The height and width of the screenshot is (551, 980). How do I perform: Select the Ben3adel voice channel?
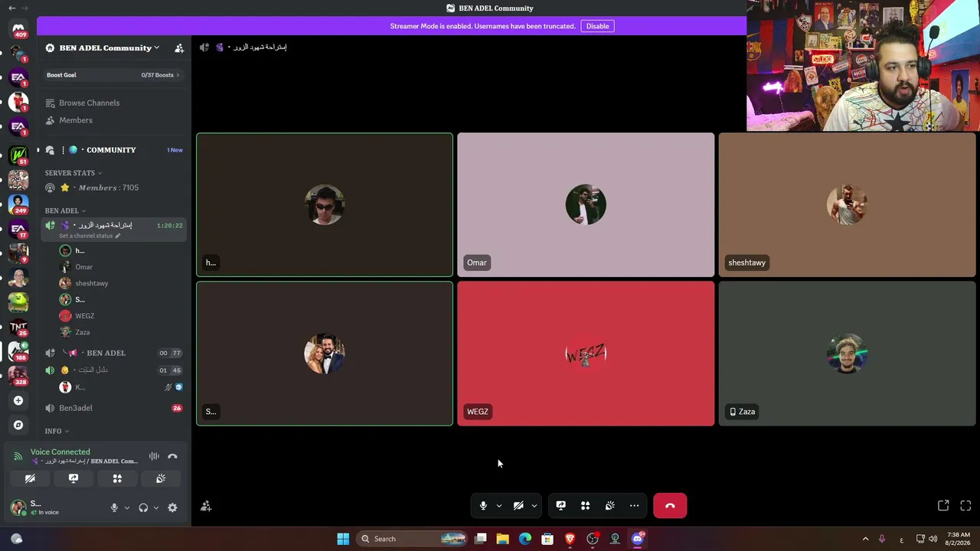tap(113, 408)
